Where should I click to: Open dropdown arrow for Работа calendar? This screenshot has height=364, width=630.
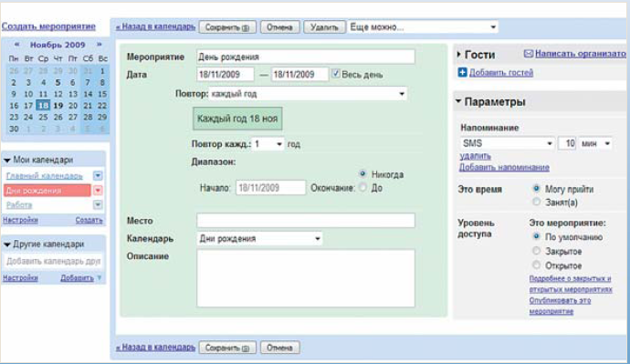[98, 204]
